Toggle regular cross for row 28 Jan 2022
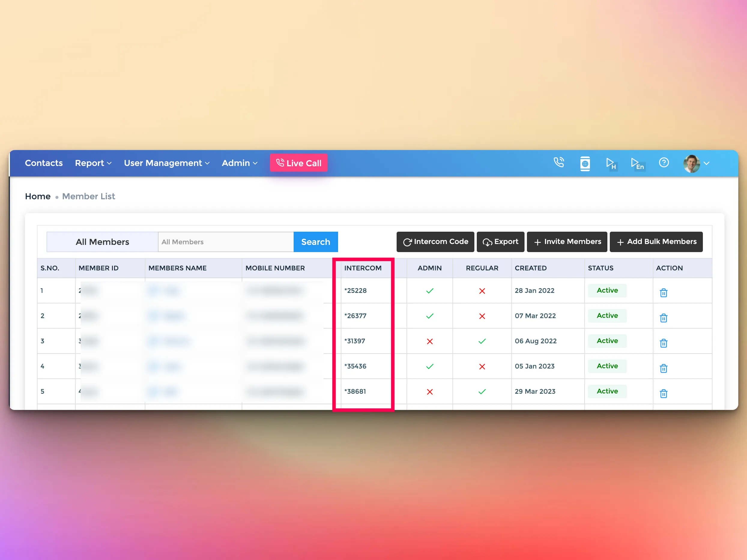The width and height of the screenshot is (747, 560). [x=482, y=291]
